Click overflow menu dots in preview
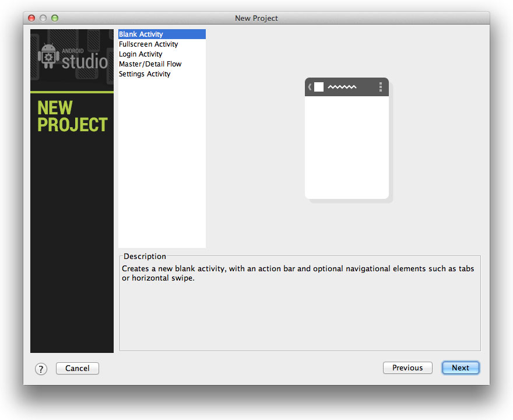 [x=381, y=87]
